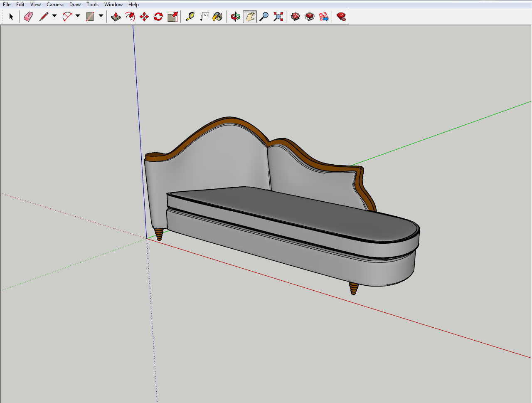Activate the Push/Pull tool

point(116,17)
